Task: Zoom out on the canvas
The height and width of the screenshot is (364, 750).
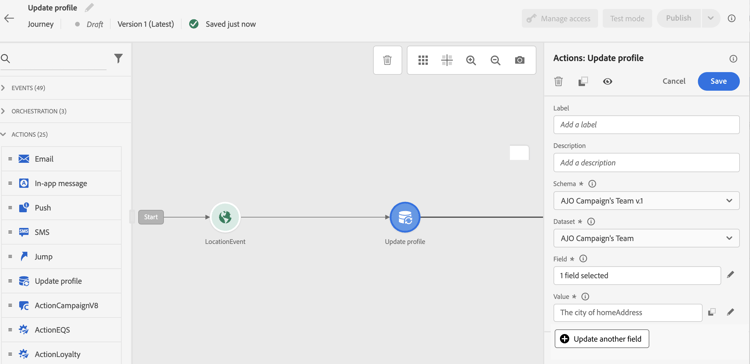Action: point(496,60)
